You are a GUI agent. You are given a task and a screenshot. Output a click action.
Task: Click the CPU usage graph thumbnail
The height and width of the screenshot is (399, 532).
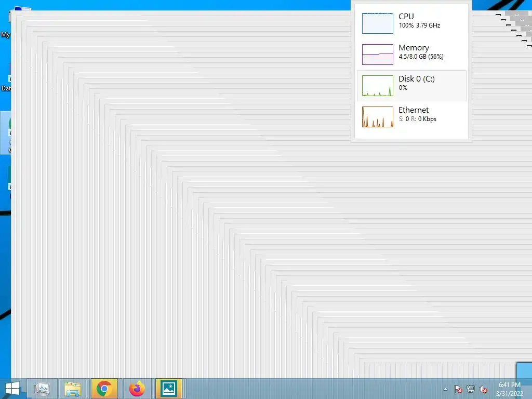tap(378, 23)
